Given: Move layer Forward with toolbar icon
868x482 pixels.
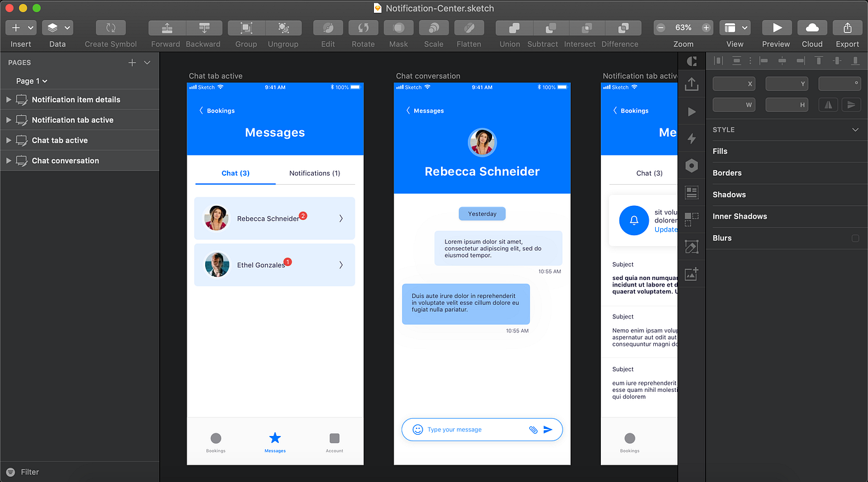Looking at the screenshot, I should pyautogui.click(x=167, y=27).
